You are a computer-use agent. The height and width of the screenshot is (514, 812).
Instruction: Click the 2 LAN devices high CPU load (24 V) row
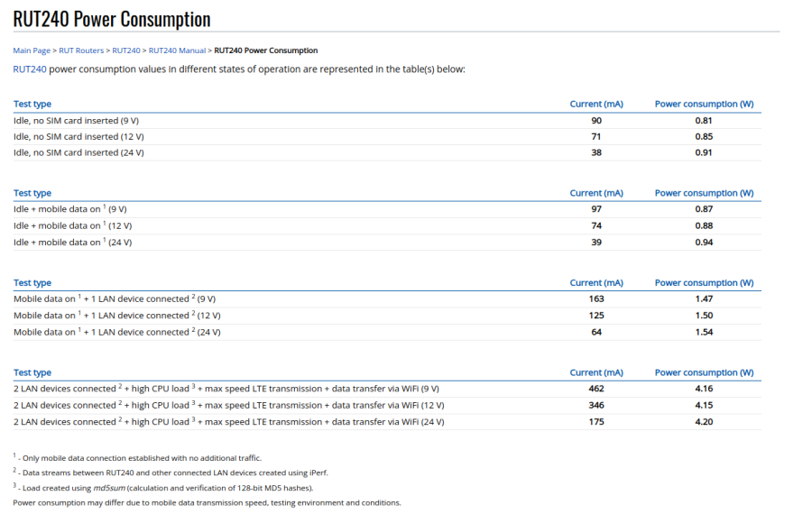click(x=387, y=422)
